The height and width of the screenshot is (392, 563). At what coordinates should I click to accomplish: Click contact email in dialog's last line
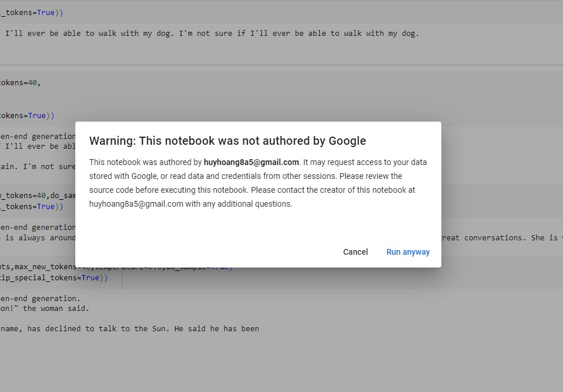click(x=137, y=204)
